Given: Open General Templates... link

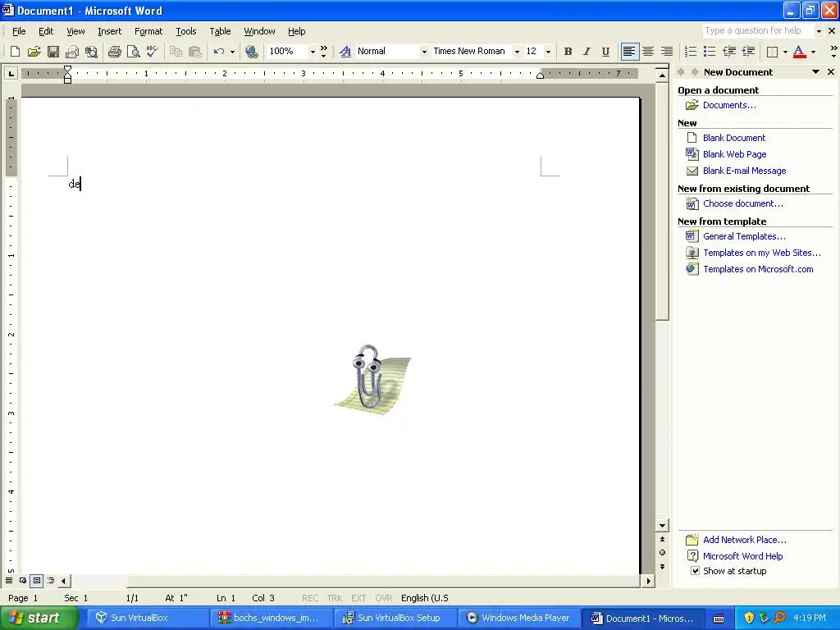Looking at the screenshot, I should [x=744, y=236].
